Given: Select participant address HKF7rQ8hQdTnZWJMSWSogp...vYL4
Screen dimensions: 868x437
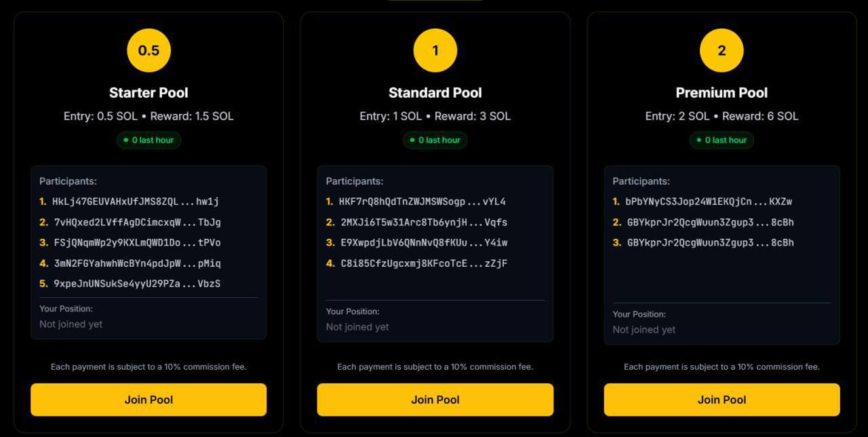Looking at the screenshot, I should pyautogui.click(x=422, y=202).
